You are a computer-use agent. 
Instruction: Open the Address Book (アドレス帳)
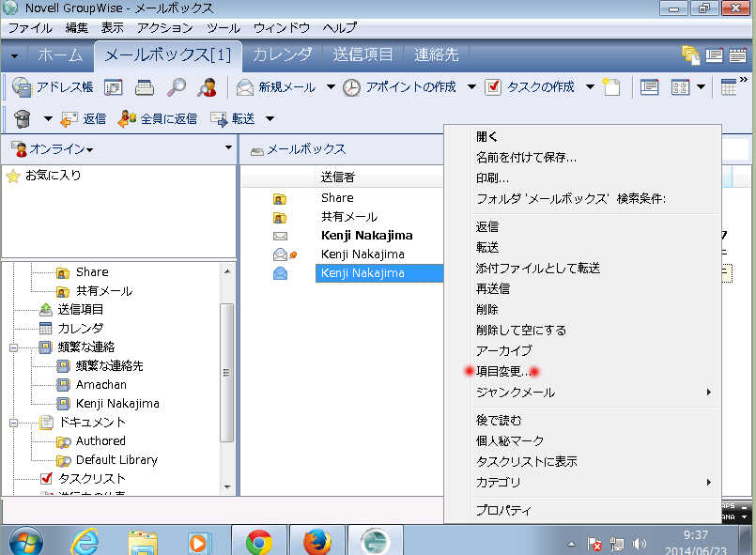coord(53,87)
